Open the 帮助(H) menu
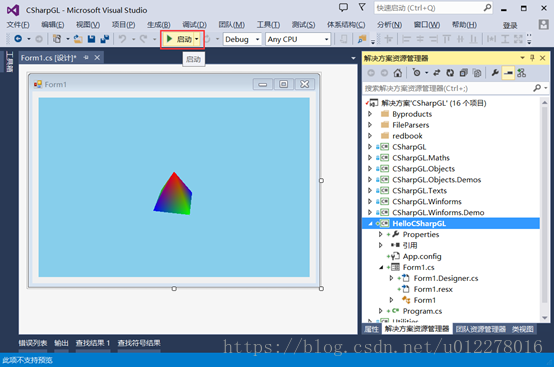554x367 pixels. [464, 25]
